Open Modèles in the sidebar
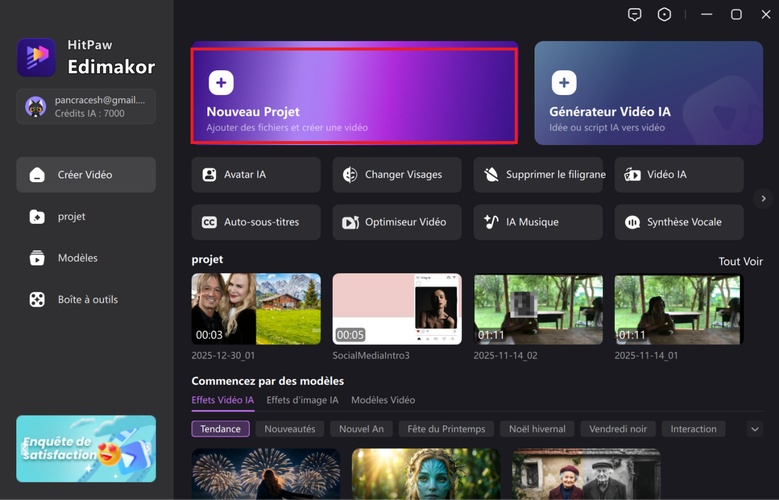 pos(86,258)
